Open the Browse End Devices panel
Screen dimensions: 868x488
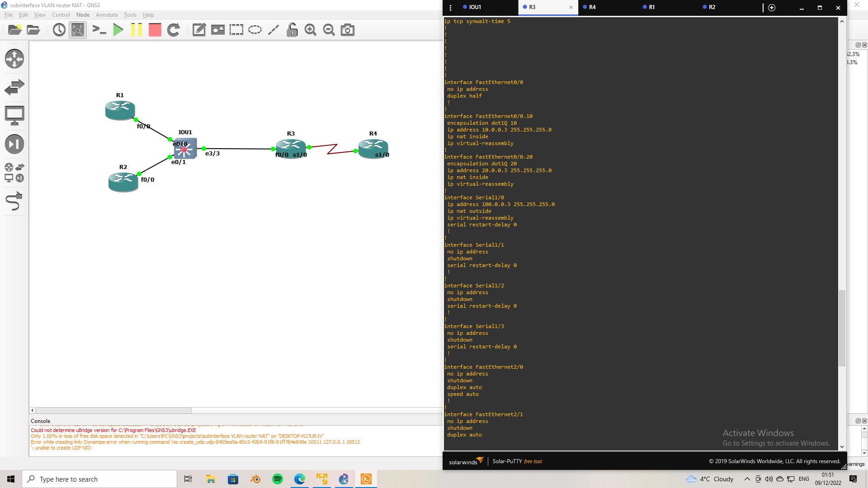coord(14,115)
